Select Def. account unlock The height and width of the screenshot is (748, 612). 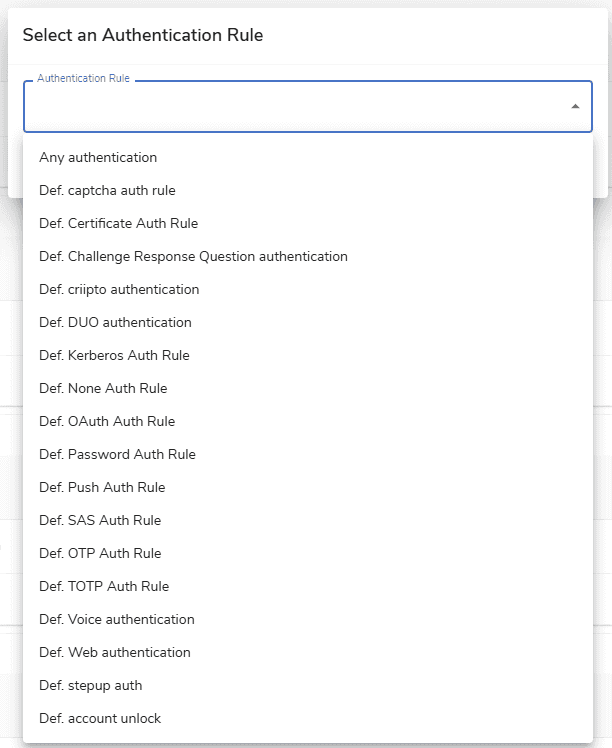coord(100,718)
